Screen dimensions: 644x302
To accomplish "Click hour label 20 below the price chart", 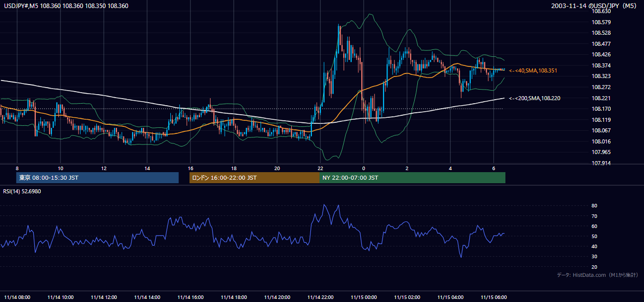I will (x=277, y=168).
